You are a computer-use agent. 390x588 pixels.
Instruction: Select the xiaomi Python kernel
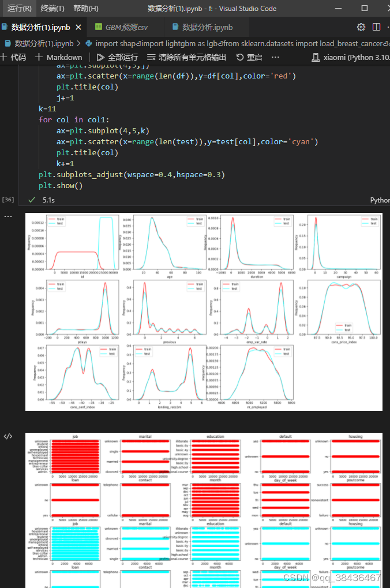coord(351,57)
